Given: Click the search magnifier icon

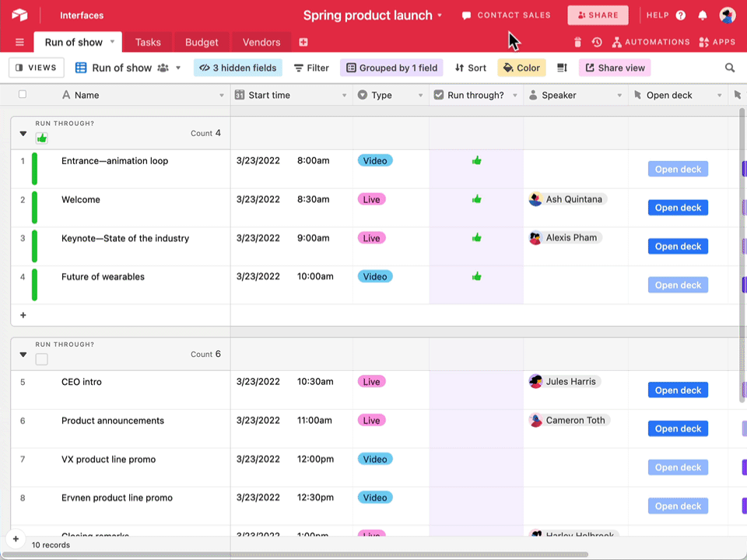Looking at the screenshot, I should [729, 68].
